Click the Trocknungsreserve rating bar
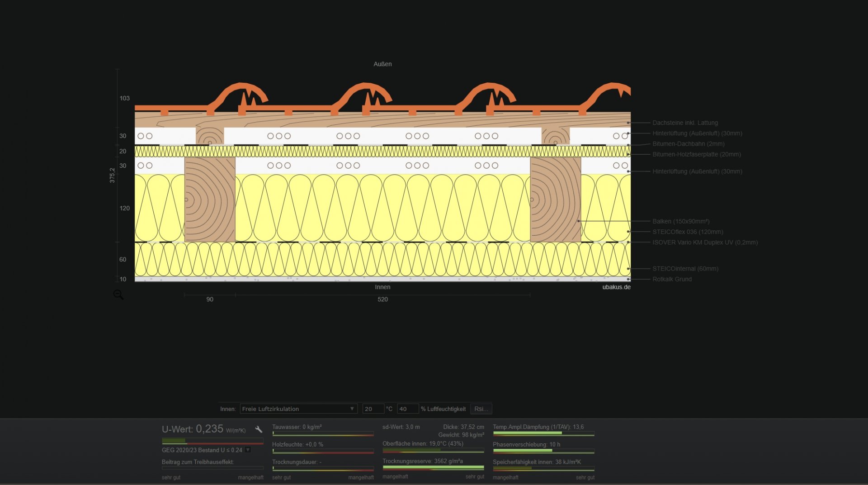This screenshot has width=868, height=485. tap(433, 468)
